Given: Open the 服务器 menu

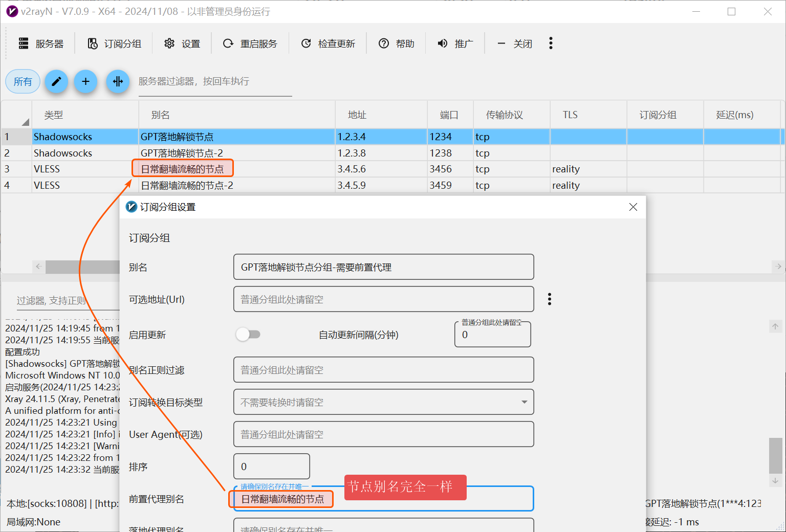Looking at the screenshot, I should (x=41, y=44).
